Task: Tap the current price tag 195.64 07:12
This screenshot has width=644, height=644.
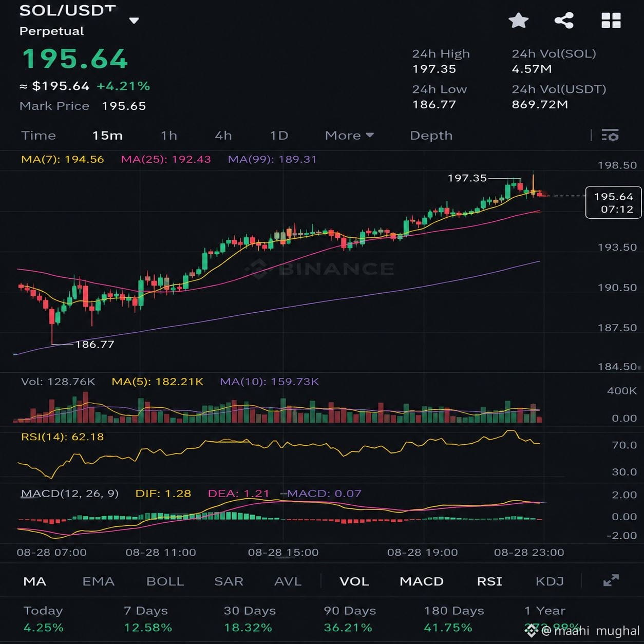Action: point(614,202)
